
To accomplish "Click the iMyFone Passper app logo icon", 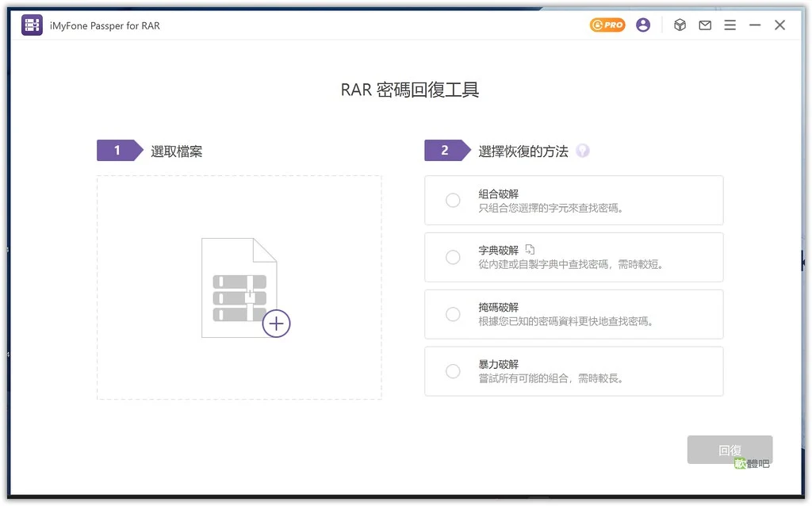I will 32,25.
